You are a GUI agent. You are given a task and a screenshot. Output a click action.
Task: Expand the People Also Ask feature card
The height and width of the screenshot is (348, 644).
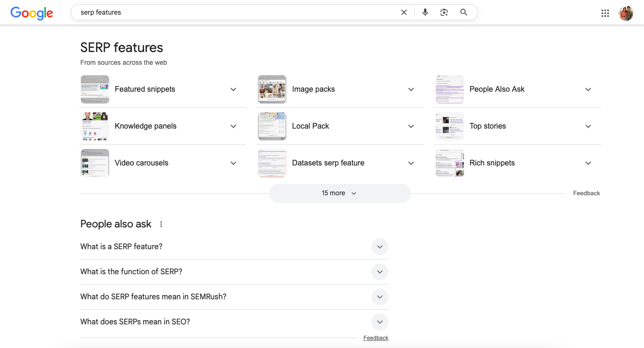[588, 89]
